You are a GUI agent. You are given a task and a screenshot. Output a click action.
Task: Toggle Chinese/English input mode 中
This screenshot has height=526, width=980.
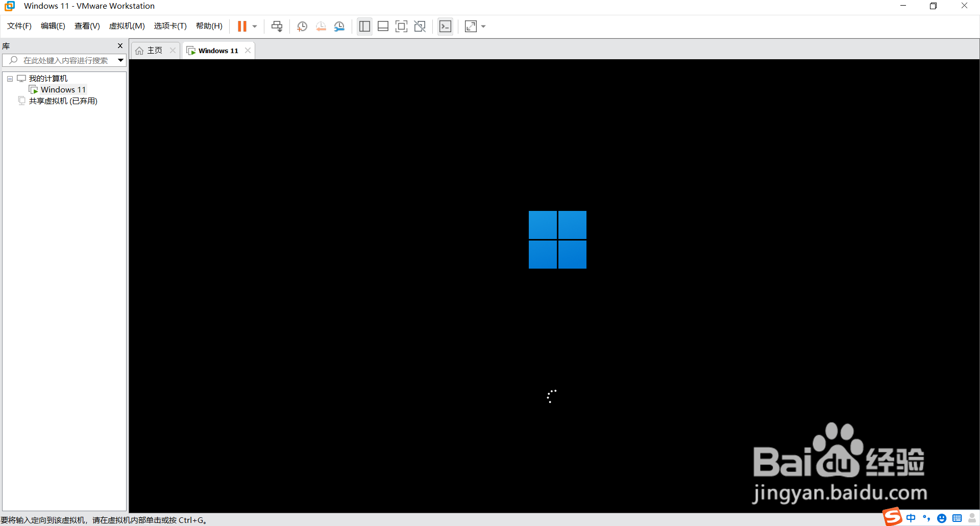click(911, 518)
